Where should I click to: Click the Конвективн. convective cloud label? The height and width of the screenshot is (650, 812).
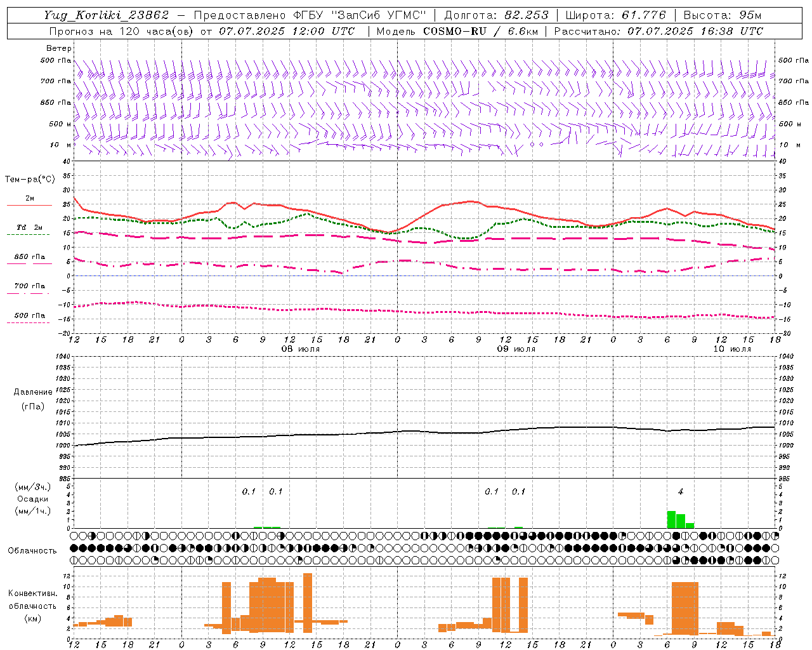click(x=32, y=594)
